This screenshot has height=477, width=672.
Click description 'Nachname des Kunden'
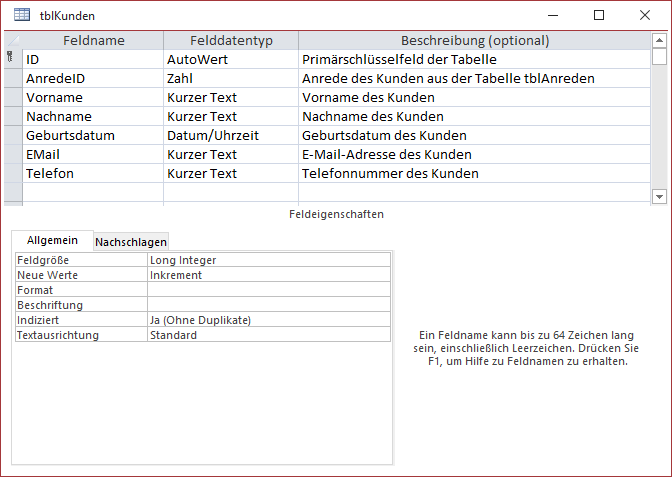coord(474,116)
